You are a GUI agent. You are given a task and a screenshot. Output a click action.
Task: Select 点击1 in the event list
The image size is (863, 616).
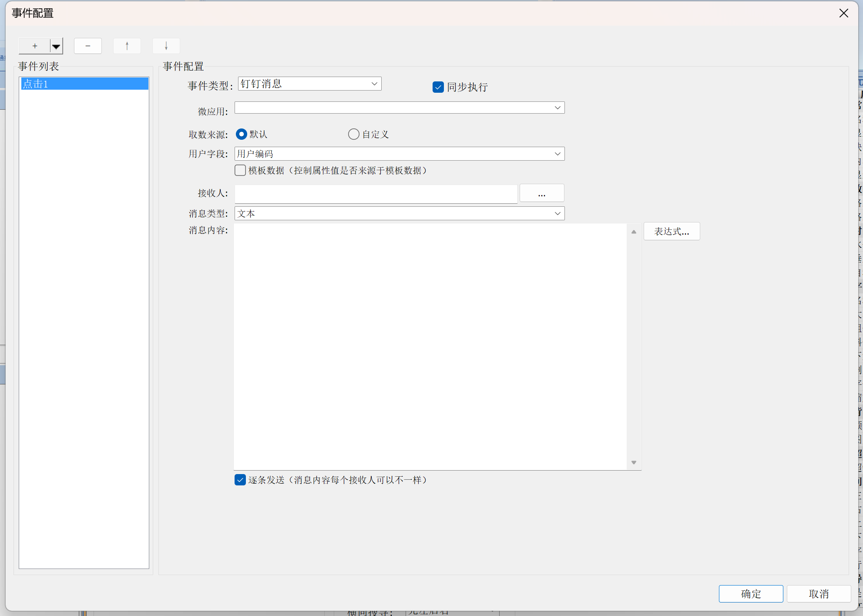coord(84,84)
